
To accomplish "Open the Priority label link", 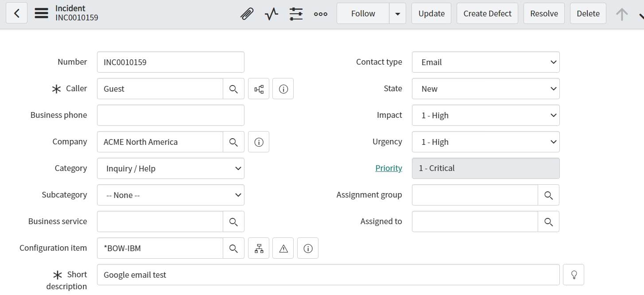I will (x=389, y=168).
